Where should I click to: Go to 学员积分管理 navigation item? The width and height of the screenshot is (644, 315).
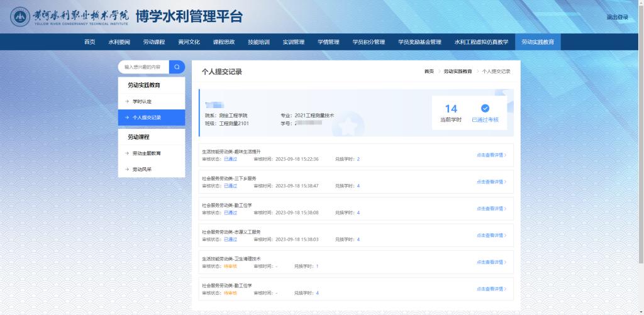coord(369,42)
